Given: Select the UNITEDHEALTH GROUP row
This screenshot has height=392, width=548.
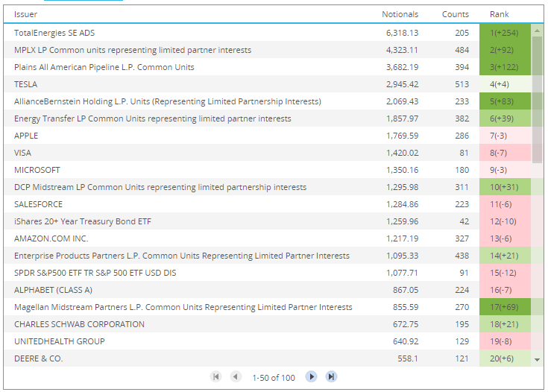Looking at the screenshot, I should click(268, 341).
